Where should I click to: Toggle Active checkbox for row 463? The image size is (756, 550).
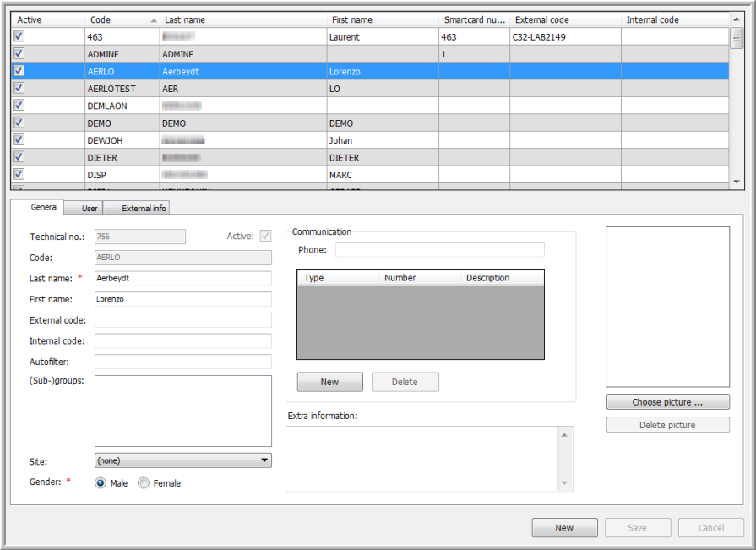click(19, 36)
